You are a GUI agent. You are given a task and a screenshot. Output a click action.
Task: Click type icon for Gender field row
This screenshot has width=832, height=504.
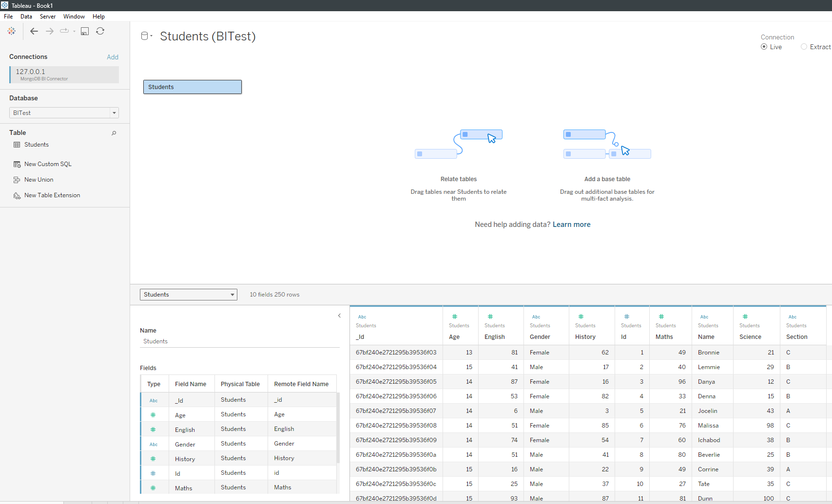(x=154, y=444)
